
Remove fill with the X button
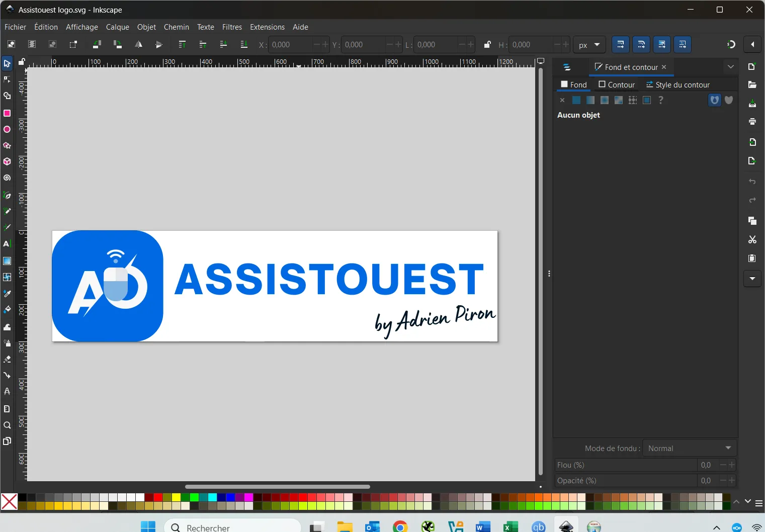pos(561,100)
